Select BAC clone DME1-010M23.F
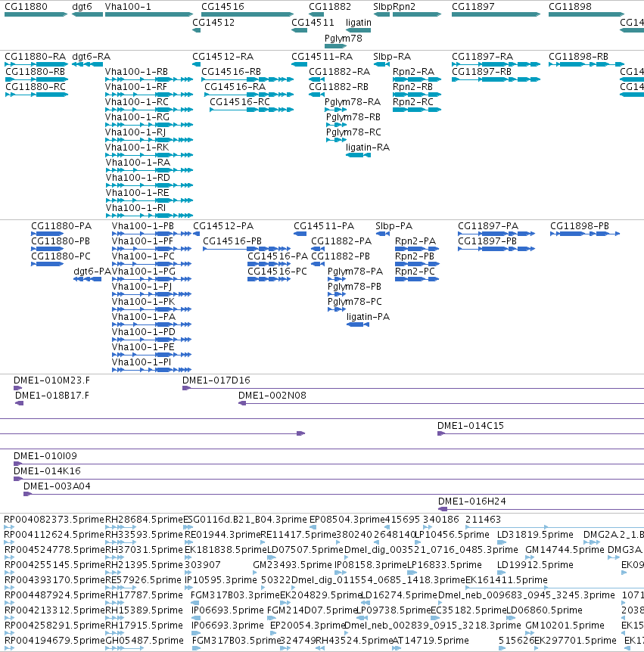This screenshot has height=652, width=644. [x=51, y=380]
